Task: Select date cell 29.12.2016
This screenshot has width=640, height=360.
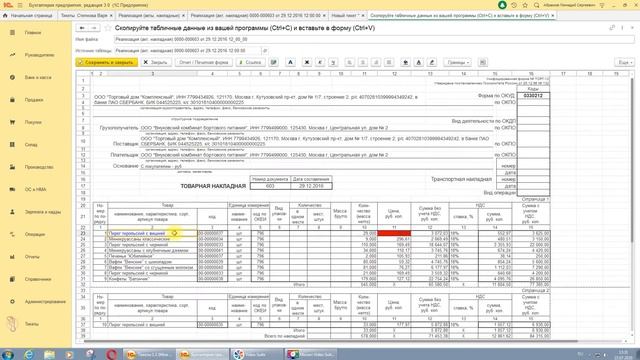Action: pos(311,186)
